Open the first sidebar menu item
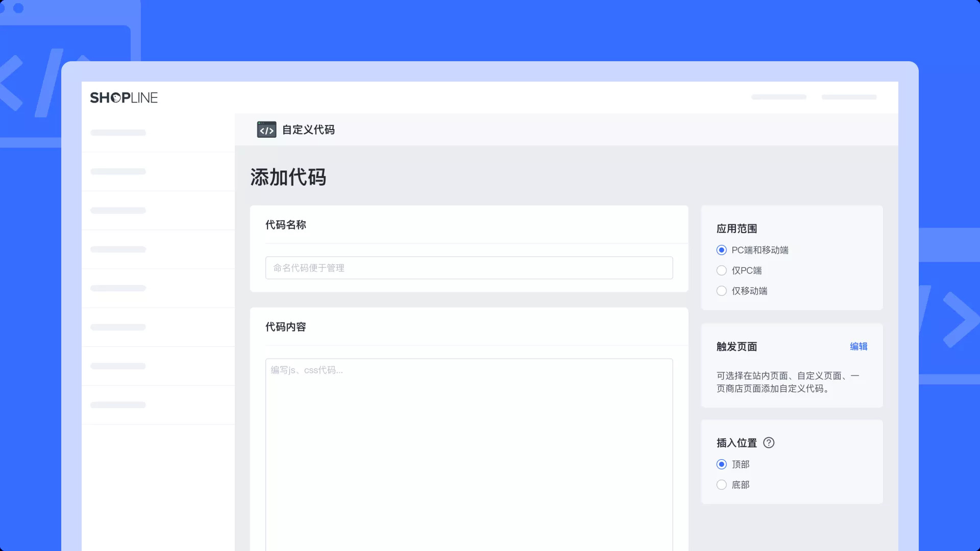This screenshot has height=551, width=980. 118,133
